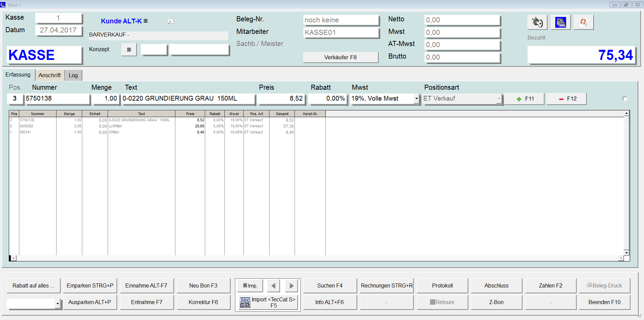
Task: Click the Verkäufer F8 button
Action: [341, 57]
